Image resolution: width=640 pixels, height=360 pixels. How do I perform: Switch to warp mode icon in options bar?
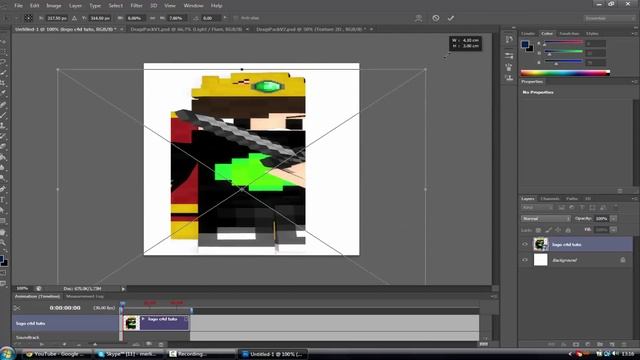pos(418,18)
